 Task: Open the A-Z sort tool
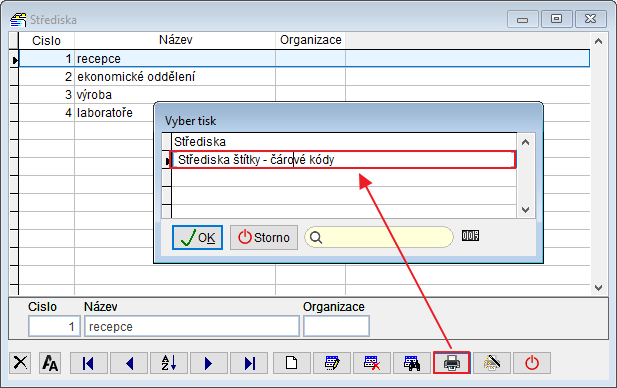point(169,362)
